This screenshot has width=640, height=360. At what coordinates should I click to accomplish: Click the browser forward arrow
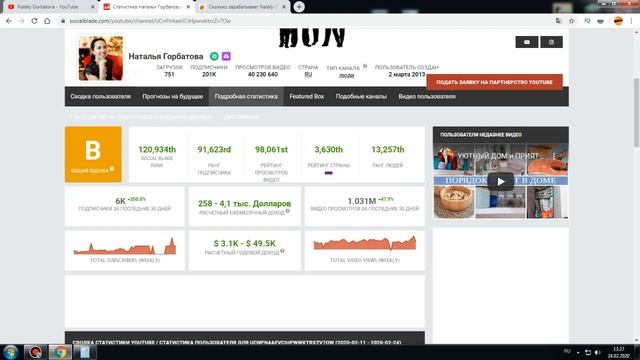click(x=21, y=21)
